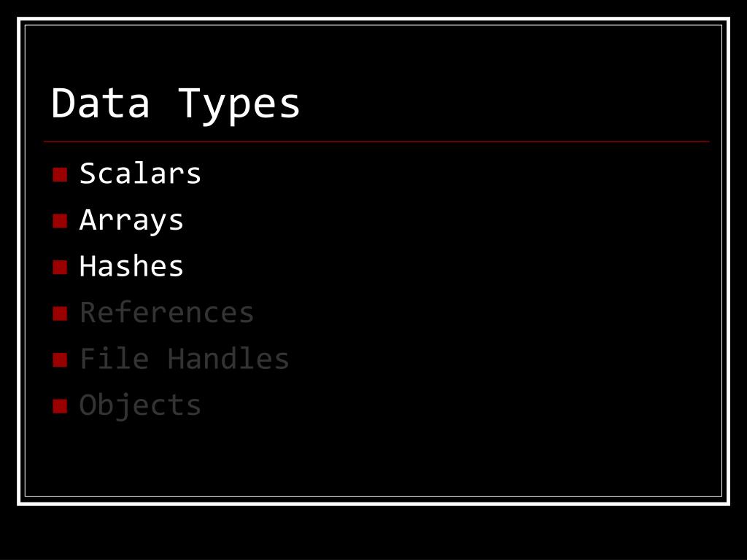Click the word "Handles" in the dimmed bullet
This screenshot has width=747, height=560.
coord(228,359)
